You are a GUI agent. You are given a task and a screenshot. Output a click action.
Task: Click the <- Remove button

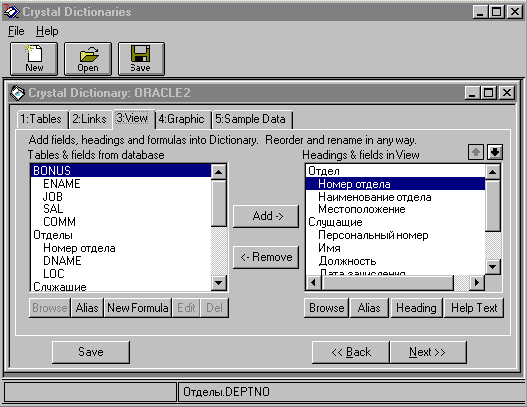[x=266, y=257]
